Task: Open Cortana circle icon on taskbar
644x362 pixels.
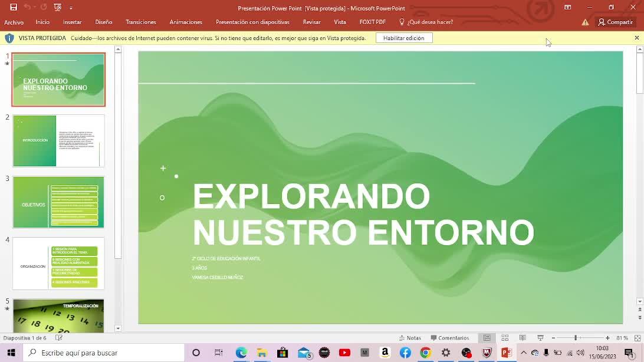Action: tap(196, 353)
